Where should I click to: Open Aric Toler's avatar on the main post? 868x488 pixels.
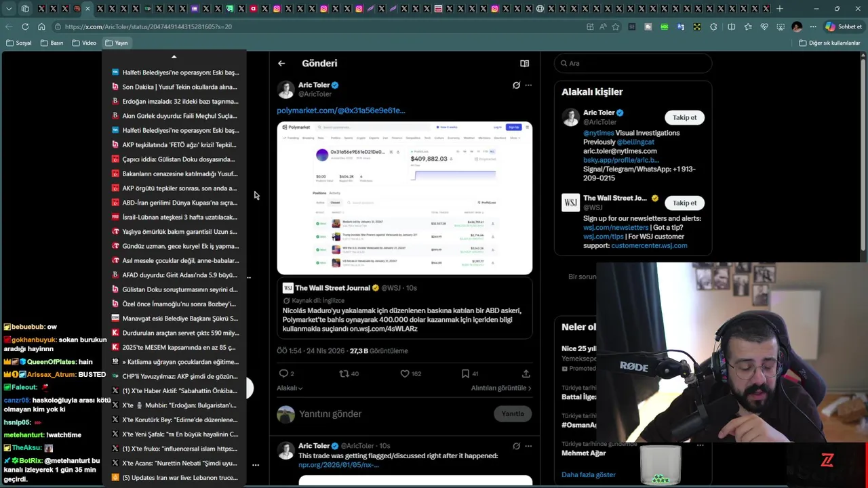(285, 89)
